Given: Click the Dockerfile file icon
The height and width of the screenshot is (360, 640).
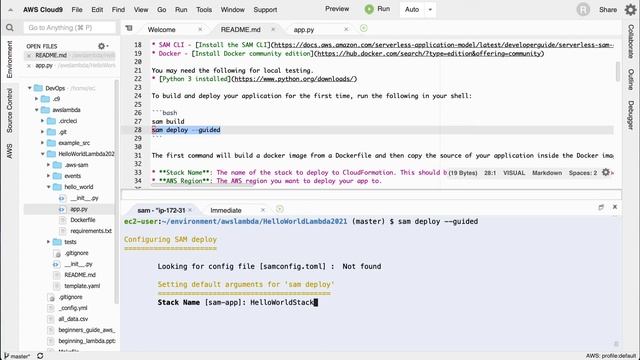Looking at the screenshot, I should pyautogui.click(x=62, y=220).
